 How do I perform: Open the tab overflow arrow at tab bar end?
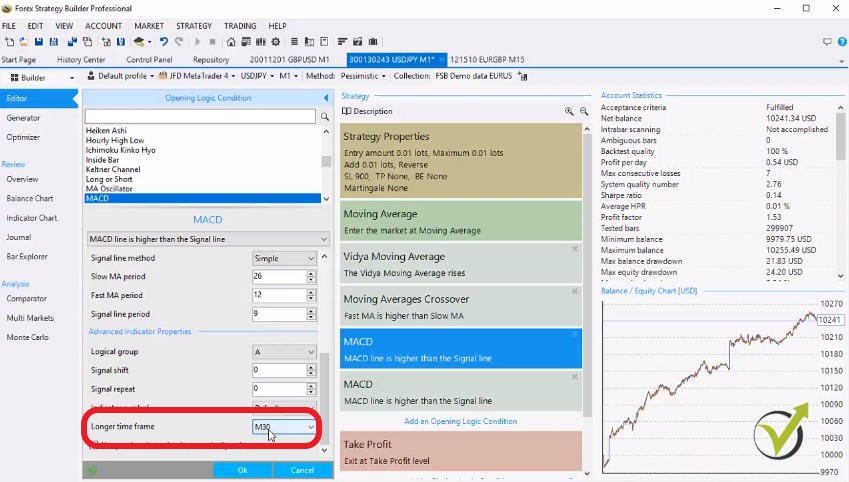click(841, 62)
